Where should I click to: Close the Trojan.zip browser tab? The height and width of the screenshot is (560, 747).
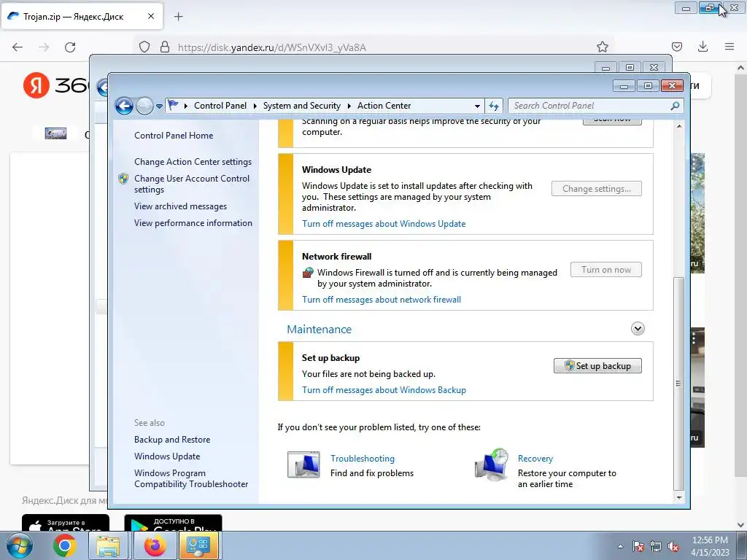tap(150, 16)
